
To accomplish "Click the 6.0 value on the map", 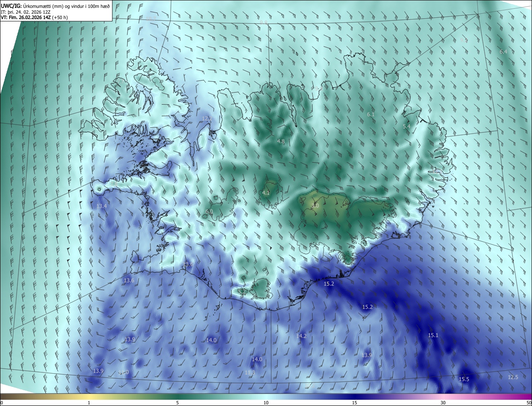I will [209, 212].
